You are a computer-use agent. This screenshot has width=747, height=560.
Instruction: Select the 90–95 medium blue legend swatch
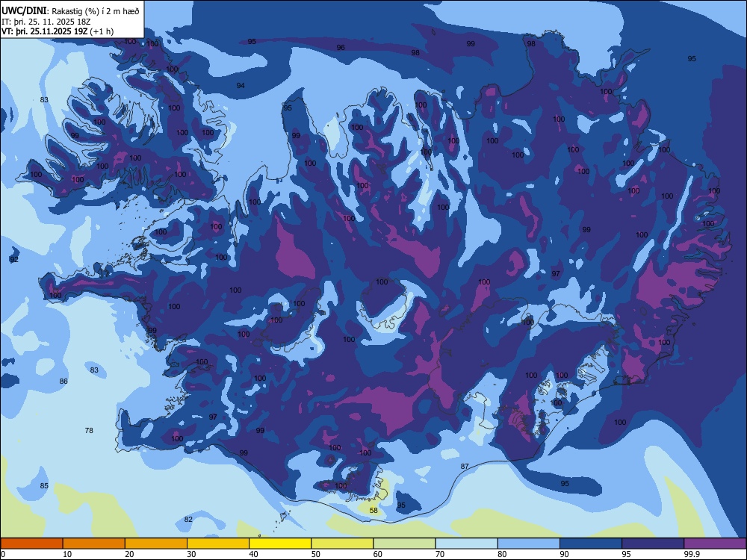[x=591, y=544]
